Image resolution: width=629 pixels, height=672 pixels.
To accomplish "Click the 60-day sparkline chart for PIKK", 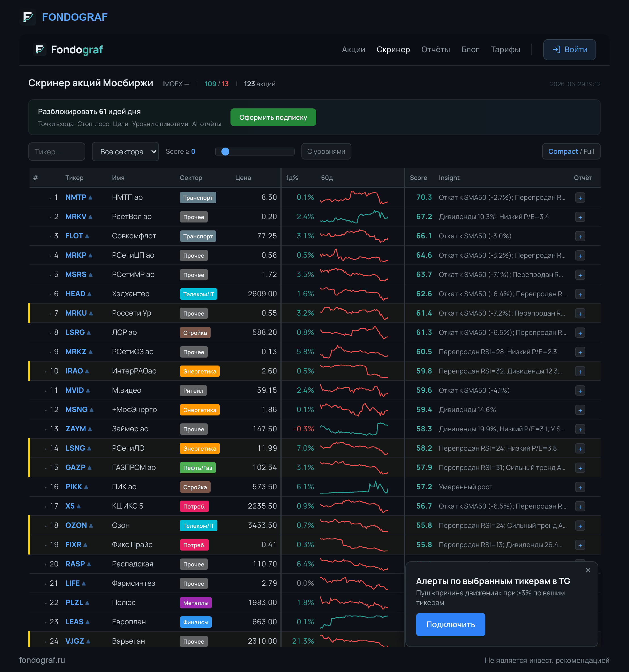I will [x=354, y=487].
